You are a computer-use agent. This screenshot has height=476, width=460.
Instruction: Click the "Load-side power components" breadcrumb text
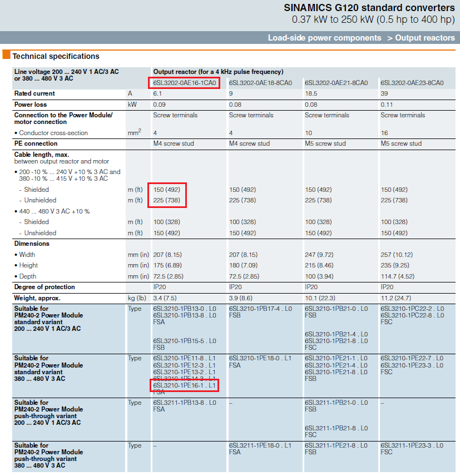pyautogui.click(x=324, y=38)
